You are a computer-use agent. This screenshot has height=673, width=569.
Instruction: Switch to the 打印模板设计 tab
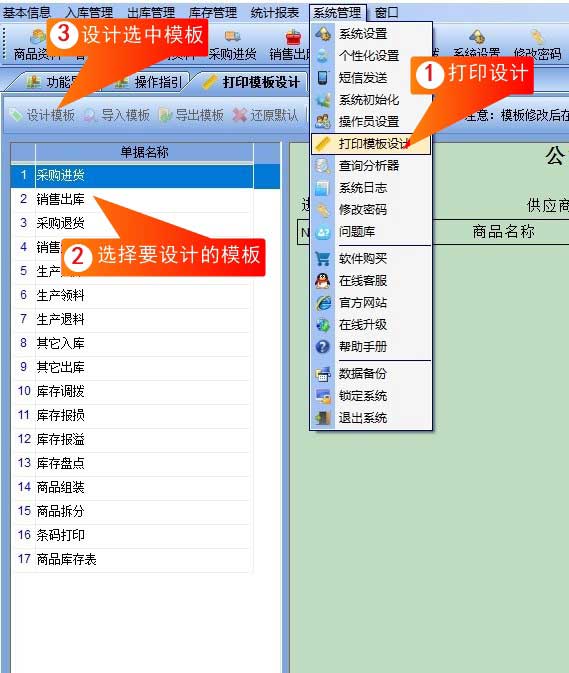click(x=253, y=82)
